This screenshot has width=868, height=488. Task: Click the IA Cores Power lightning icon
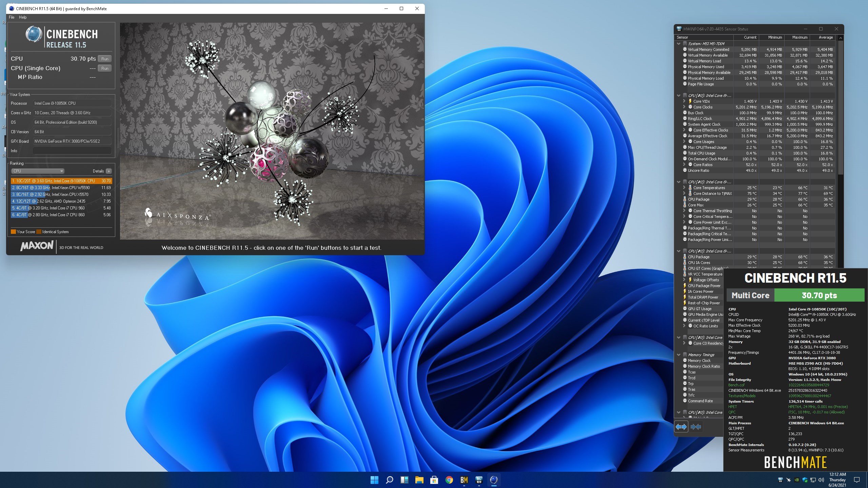685,291
